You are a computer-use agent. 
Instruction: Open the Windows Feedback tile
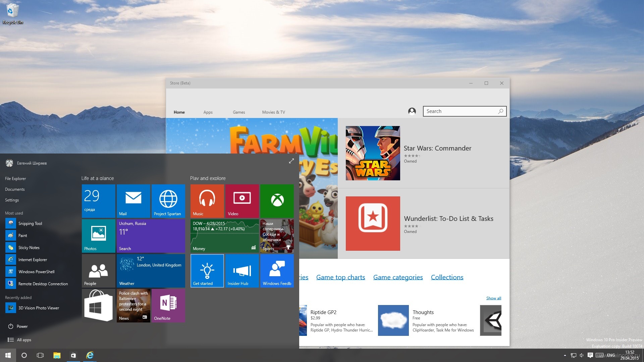[277, 271]
